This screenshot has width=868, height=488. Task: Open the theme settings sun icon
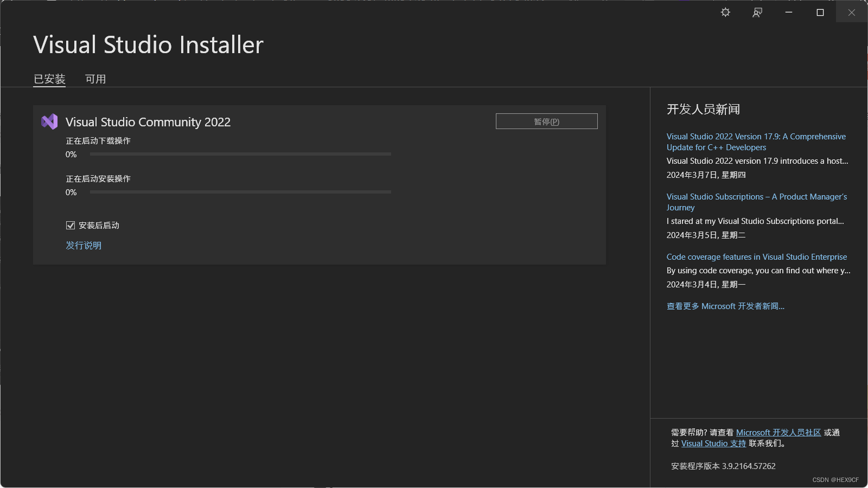click(725, 12)
